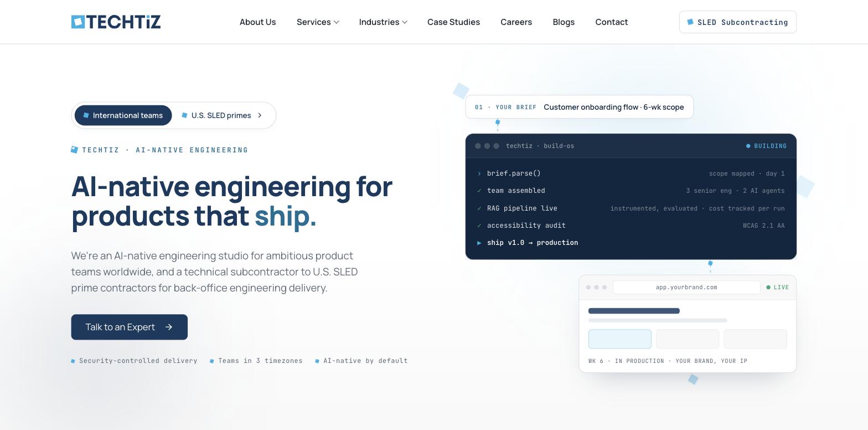This screenshot has width=868, height=430.
Task: Click the checkmark beside team assembled
Action: pos(479,191)
